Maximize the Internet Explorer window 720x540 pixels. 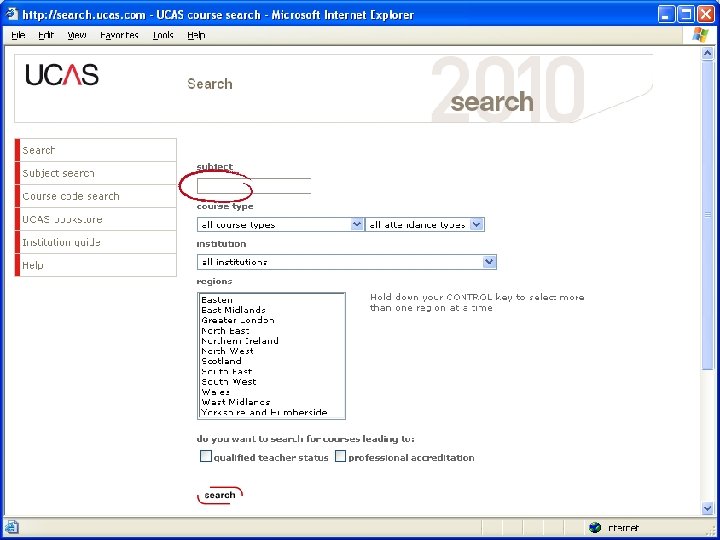tap(686, 14)
